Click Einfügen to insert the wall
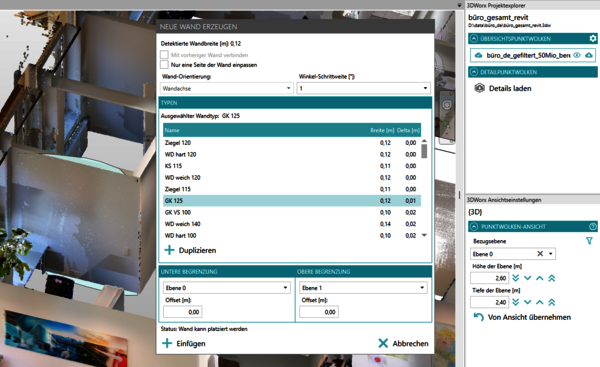Screen dimensions: 600x367 (184, 343)
